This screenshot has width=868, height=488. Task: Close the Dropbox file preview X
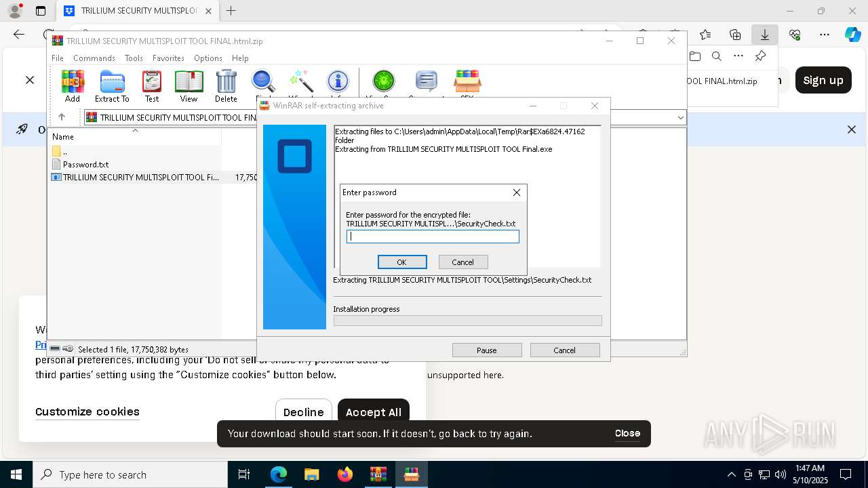click(x=30, y=80)
